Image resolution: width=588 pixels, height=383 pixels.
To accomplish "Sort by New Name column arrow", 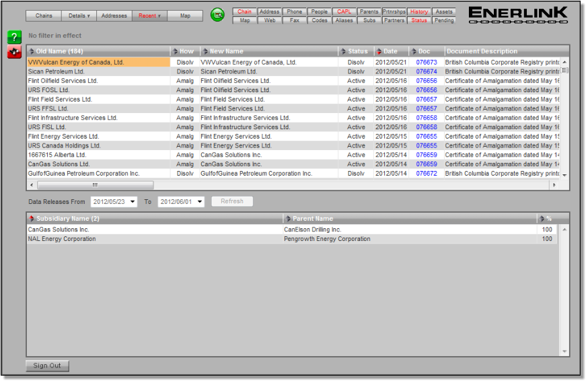I will pos(205,51).
